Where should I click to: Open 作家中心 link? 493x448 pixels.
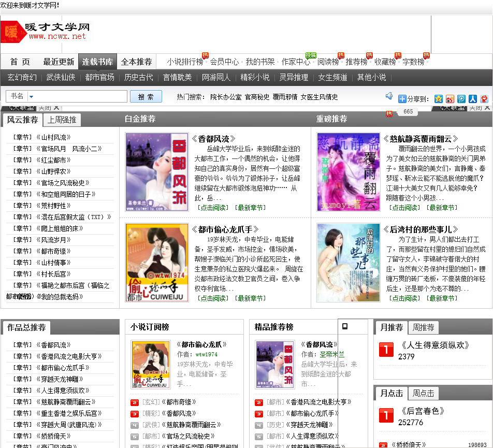click(296, 62)
